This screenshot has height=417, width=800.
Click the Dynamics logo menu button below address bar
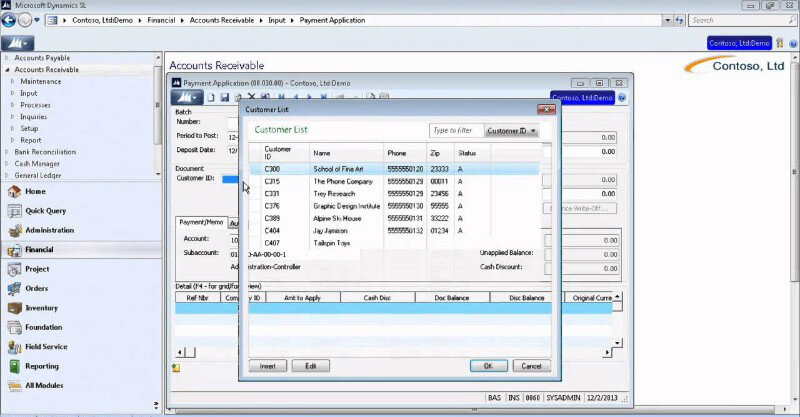17,43
